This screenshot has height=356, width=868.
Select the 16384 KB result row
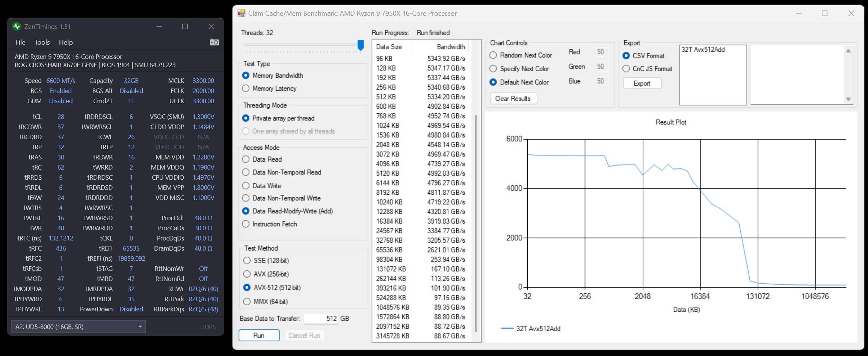(421, 221)
